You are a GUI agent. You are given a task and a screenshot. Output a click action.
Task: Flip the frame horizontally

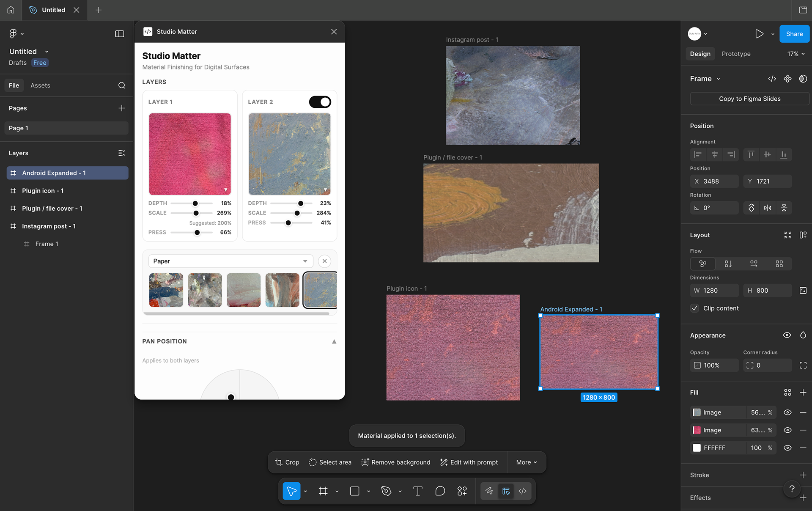point(768,208)
